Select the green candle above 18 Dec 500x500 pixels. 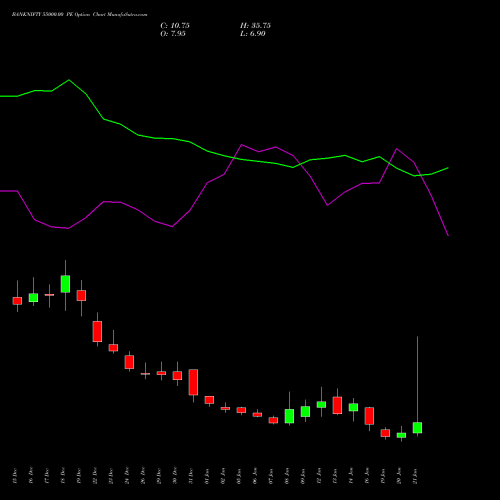[x=65, y=284]
